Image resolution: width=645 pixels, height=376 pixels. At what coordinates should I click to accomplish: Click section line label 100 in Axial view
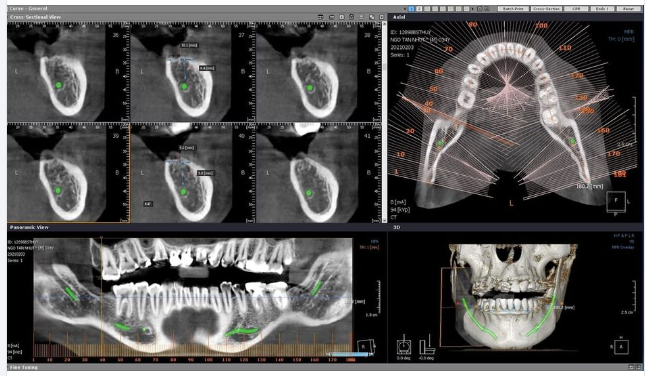coord(541,26)
